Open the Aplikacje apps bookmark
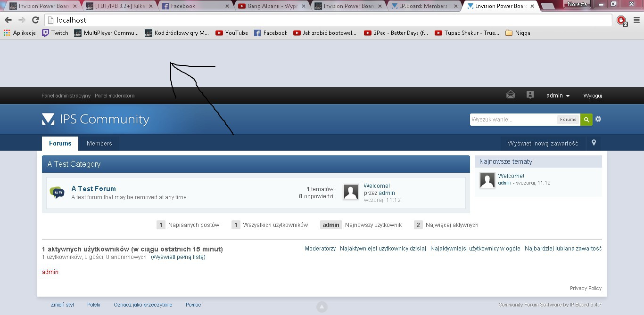 (x=20, y=33)
